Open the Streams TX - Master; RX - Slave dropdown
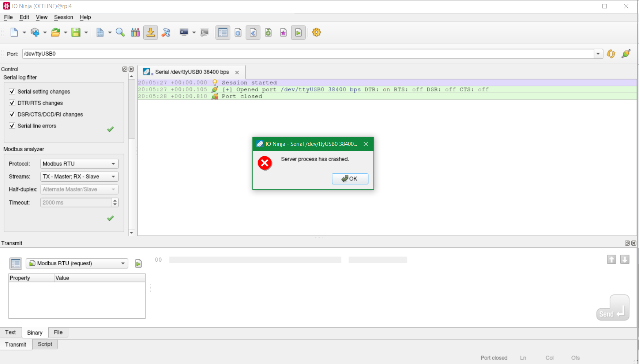The width and height of the screenshot is (639, 364). [x=79, y=177]
